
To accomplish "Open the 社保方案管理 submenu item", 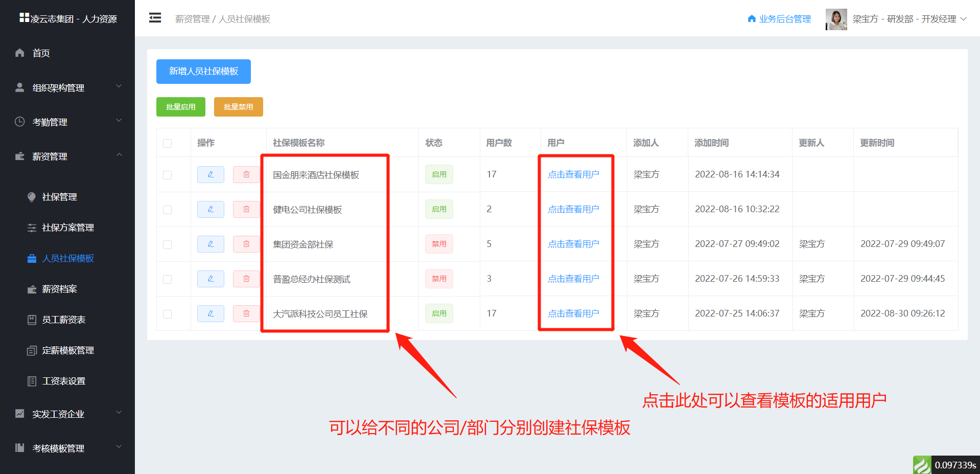I will pos(67,228).
